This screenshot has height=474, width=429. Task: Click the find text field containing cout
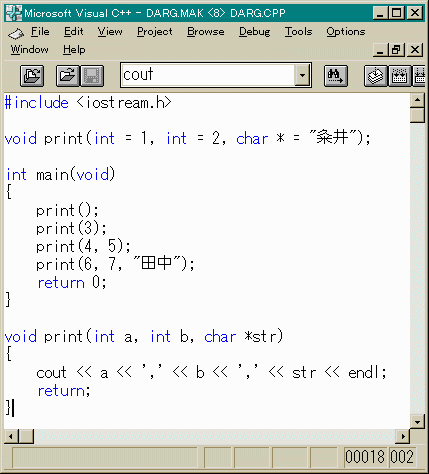(208, 75)
